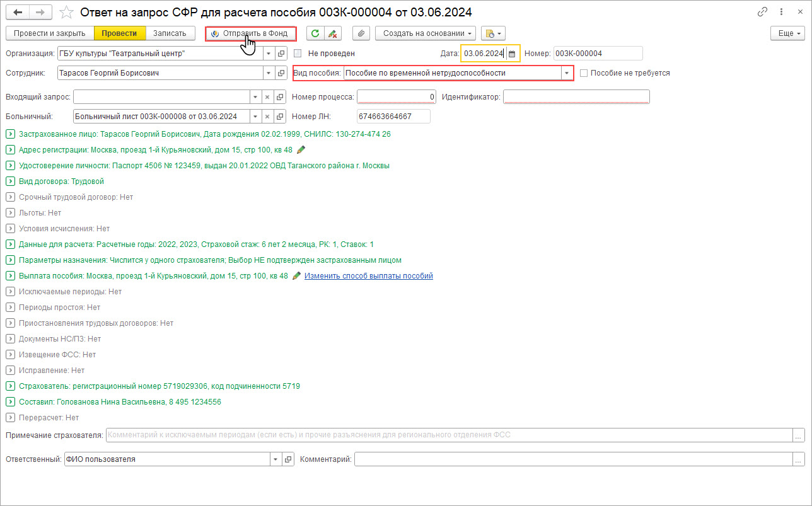This screenshot has height=506, width=812.
Task: Click into the Примечание страхователя text field
Action: (x=449, y=435)
